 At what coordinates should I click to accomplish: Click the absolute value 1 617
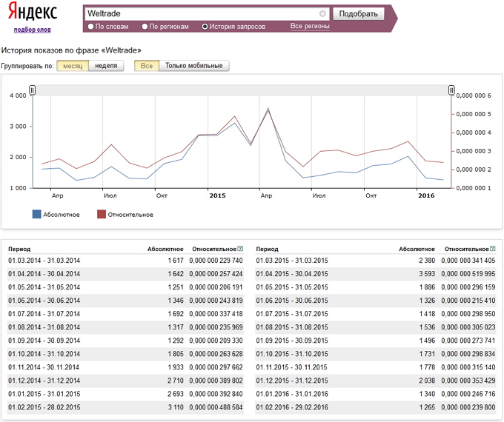[x=176, y=261]
